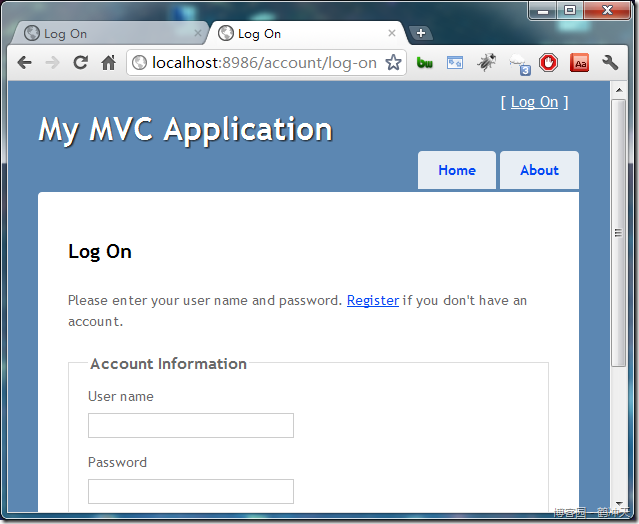This screenshot has height=524, width=639.
Task: Click the Password label
Action: click(x=117, y=462)
